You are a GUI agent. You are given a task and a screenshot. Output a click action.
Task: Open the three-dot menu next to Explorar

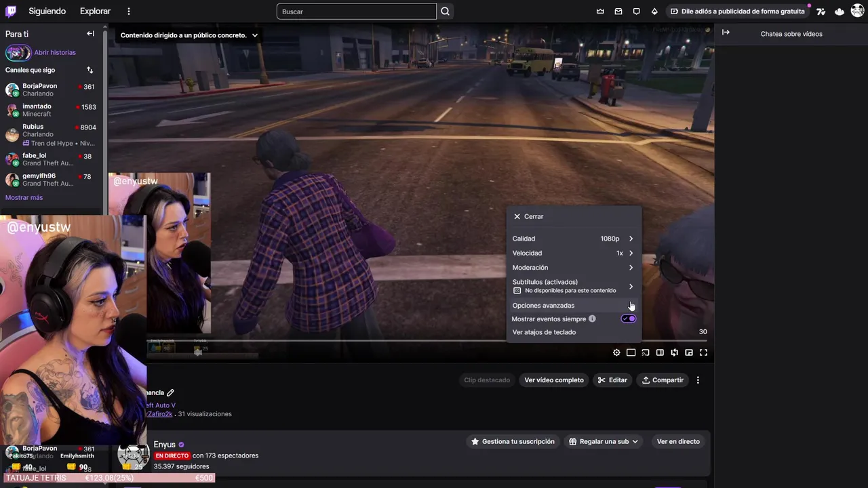coord(129,12)
